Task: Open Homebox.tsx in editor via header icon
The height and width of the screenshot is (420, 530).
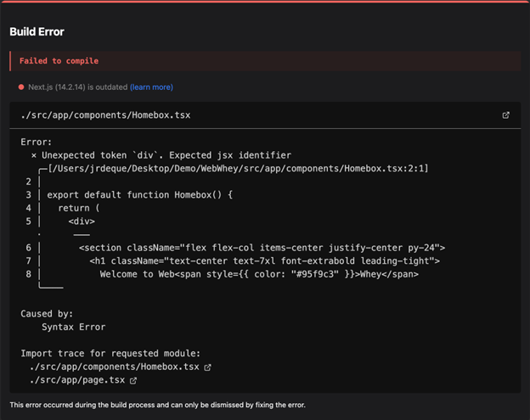Action: [x=505, y=115]
